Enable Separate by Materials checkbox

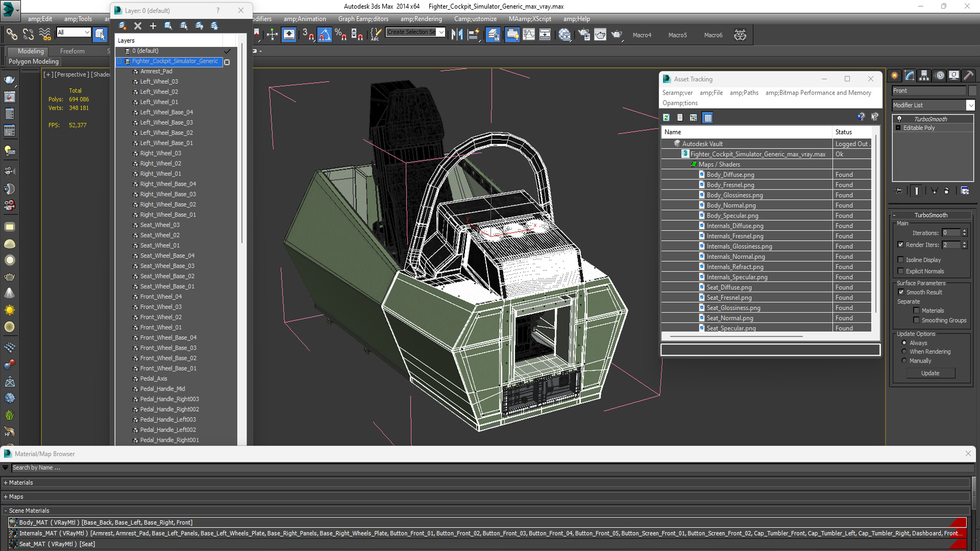tap(916, 310)
